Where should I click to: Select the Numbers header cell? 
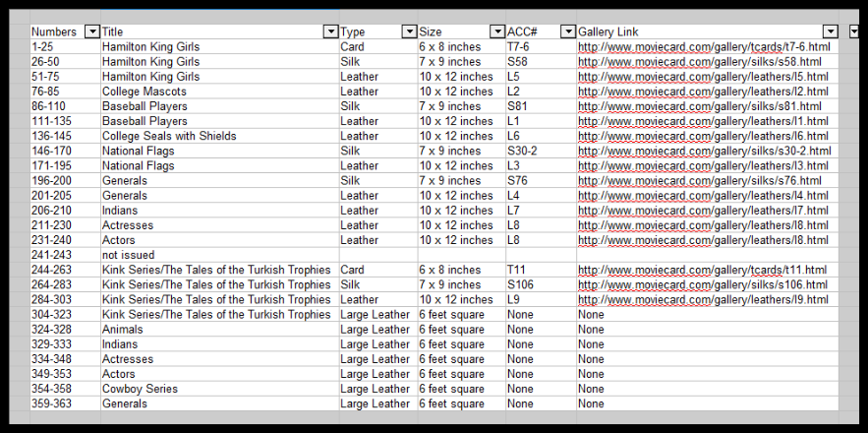(65, 31)
